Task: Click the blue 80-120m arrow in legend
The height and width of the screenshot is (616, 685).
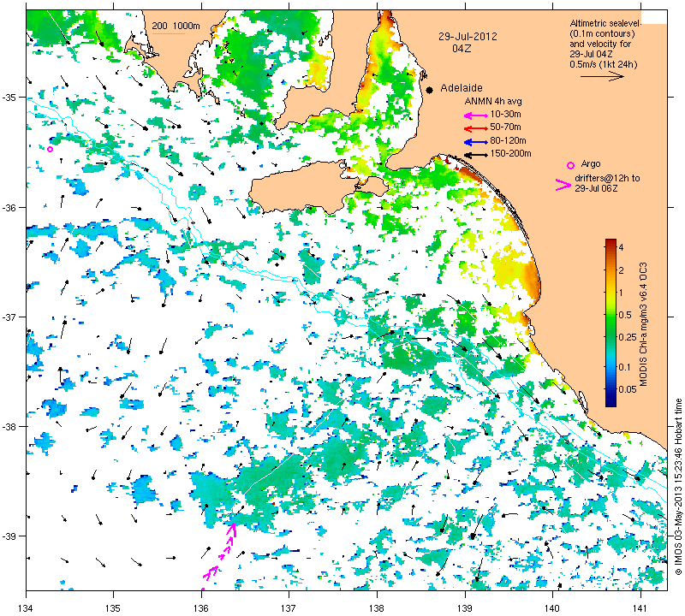Action: pyautogui.click(x=476, y=142)
